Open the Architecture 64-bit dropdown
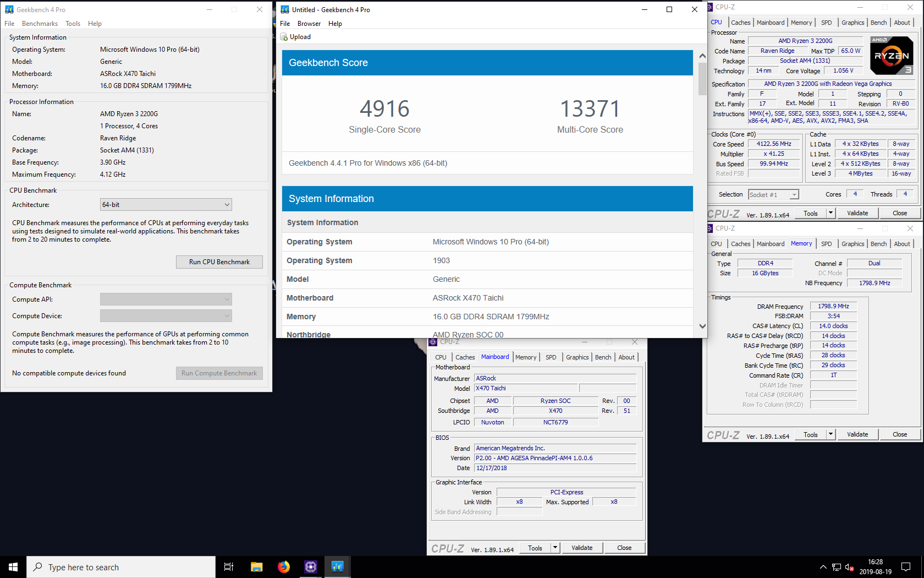This screenshot has width=924, height=578. [x=166, y=205]
